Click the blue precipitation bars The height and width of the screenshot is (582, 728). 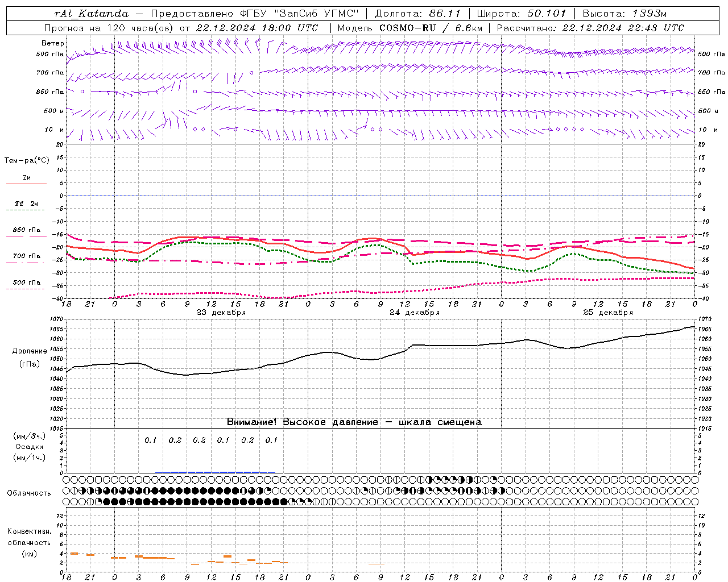[x=216, y=472]
